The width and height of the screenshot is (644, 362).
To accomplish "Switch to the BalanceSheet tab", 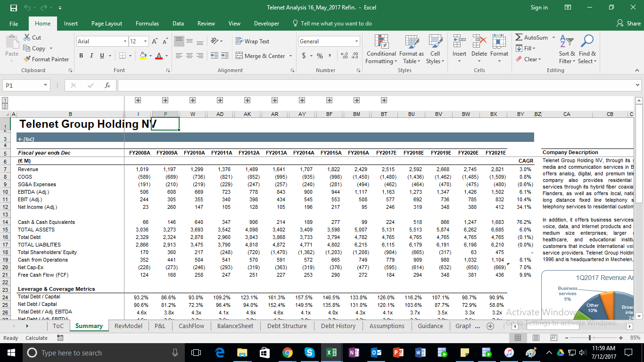I will click(x=235, y=326).
